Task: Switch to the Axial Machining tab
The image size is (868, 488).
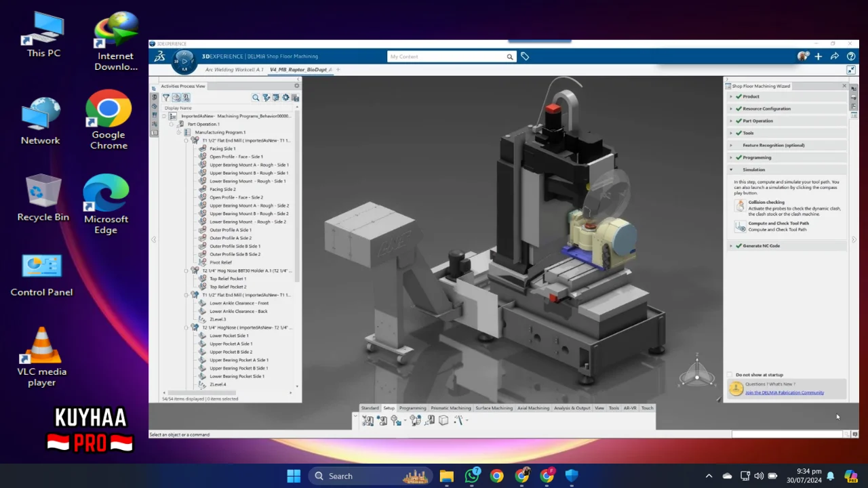Action: [x=533, y=408]
